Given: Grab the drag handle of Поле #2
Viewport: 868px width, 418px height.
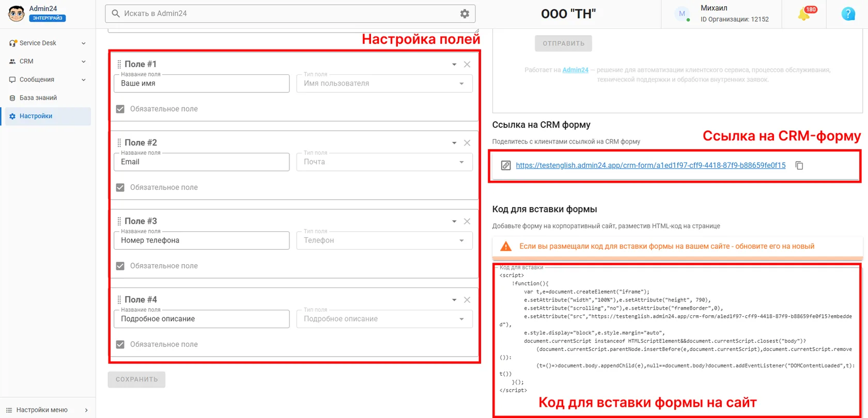Looking at the screenshot, I should (x=119, y=143).
